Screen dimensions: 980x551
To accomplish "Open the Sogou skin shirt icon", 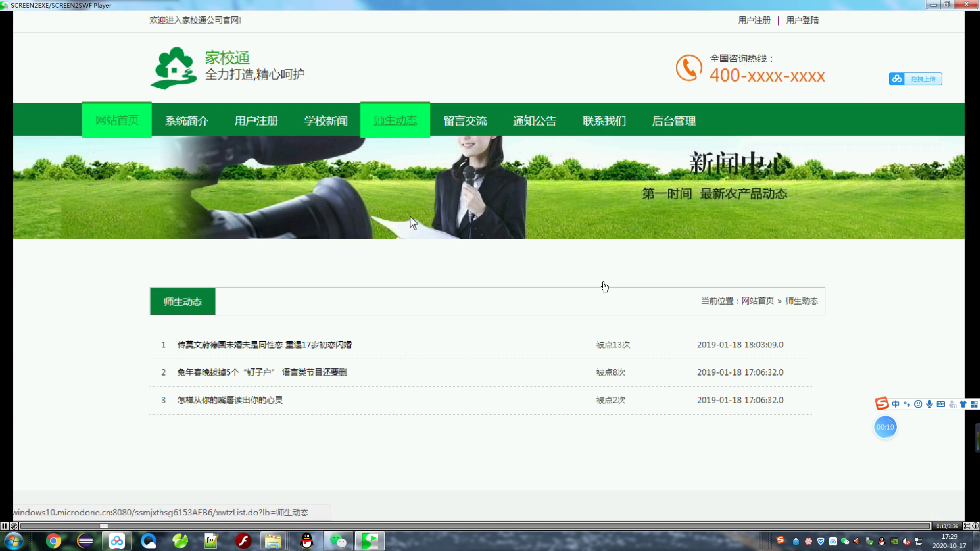I will (x=963, y=404).
